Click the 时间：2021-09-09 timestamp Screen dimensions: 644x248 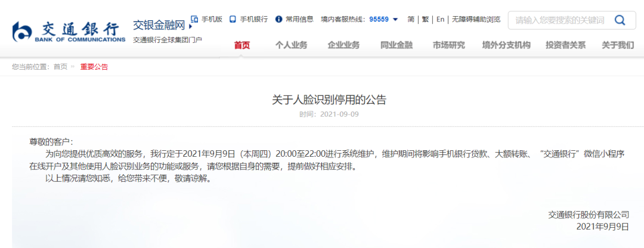point(329,114)
